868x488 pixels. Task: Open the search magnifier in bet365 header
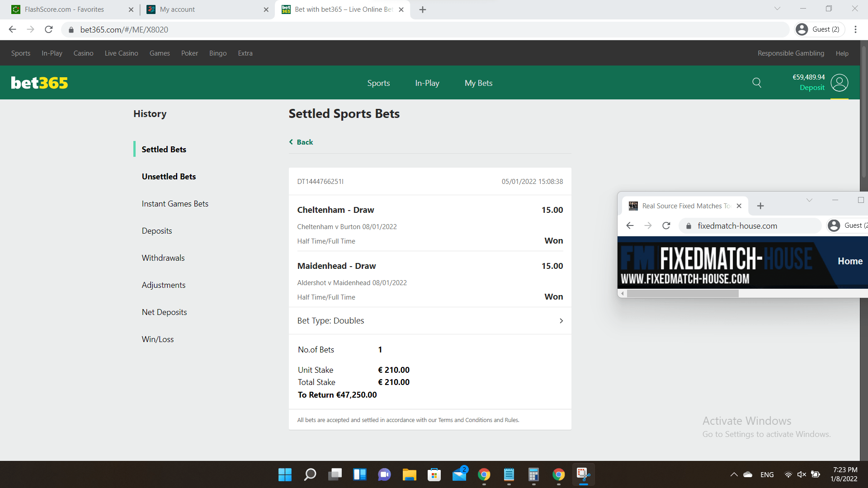click(757, 83)
